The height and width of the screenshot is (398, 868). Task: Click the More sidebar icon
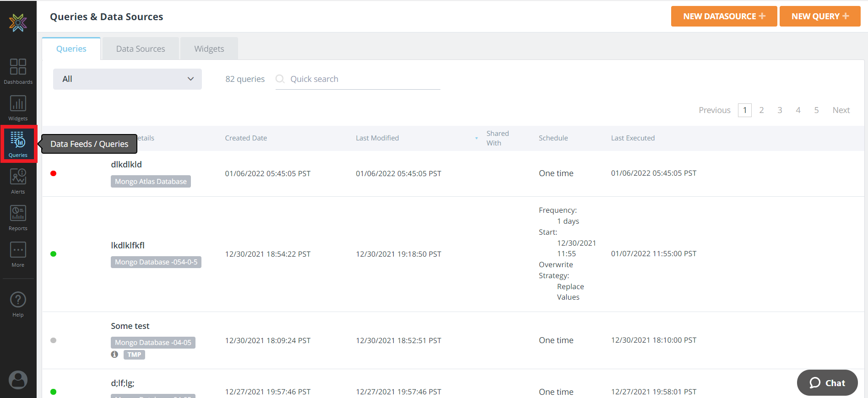pyautogui.click(x=18, y=254)
